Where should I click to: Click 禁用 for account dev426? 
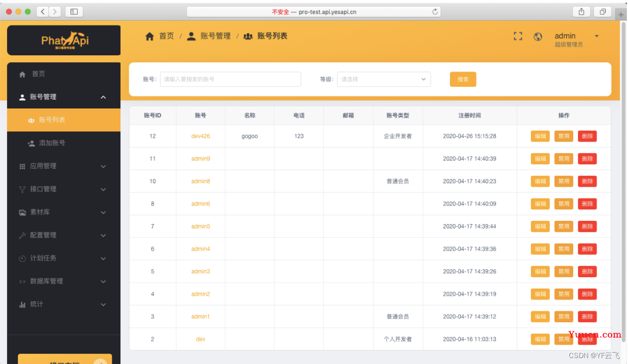pos(564,136)
